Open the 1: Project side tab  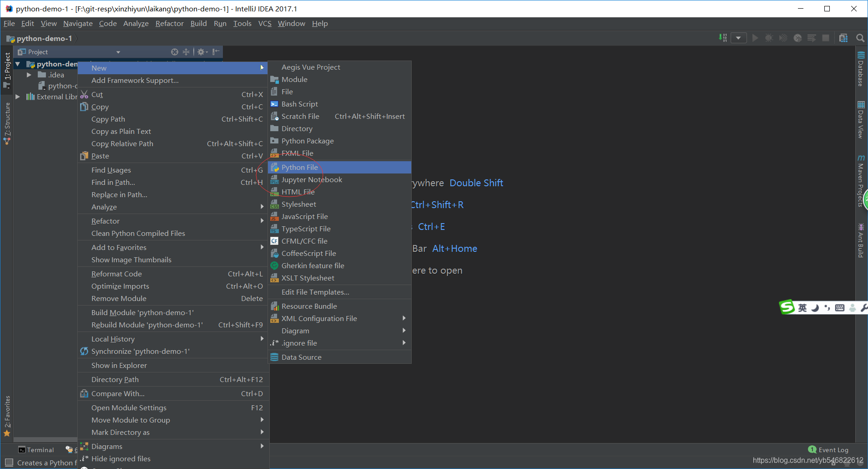[7, 70]
